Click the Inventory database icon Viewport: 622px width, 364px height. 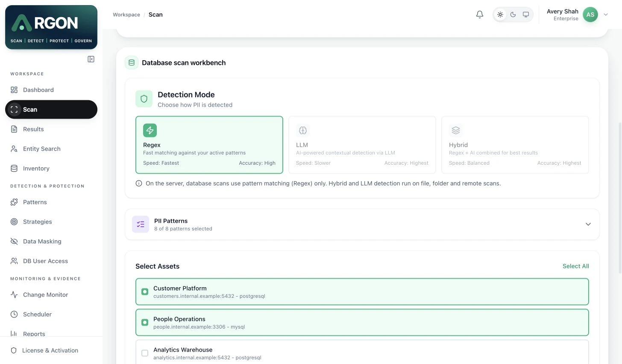(x=14, y=169)
